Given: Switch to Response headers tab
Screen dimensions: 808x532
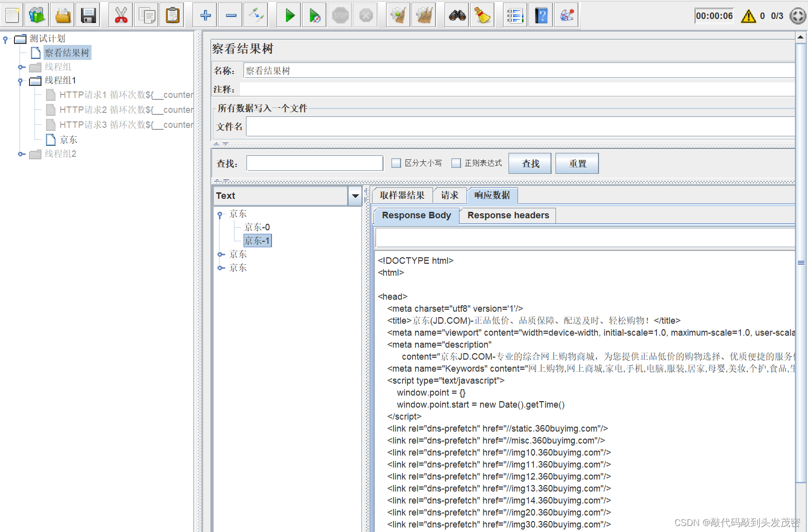Looking at the screenshot, I should pos(508,215).
